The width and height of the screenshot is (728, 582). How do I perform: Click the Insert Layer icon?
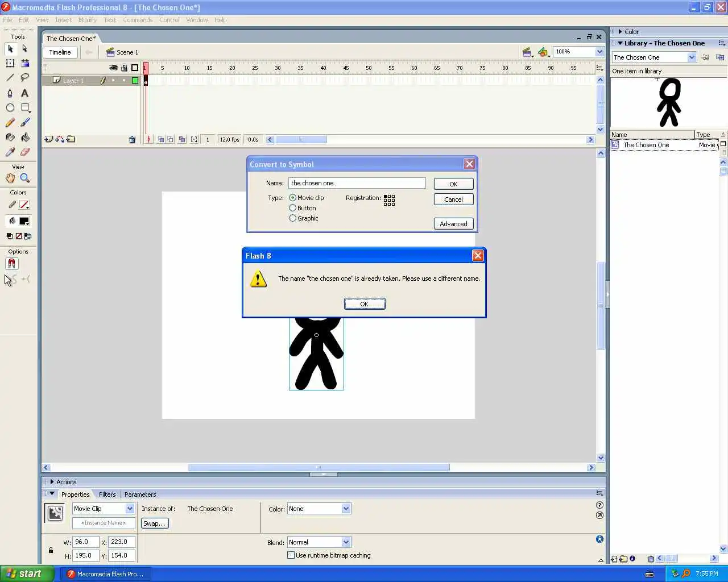(49, 139)
